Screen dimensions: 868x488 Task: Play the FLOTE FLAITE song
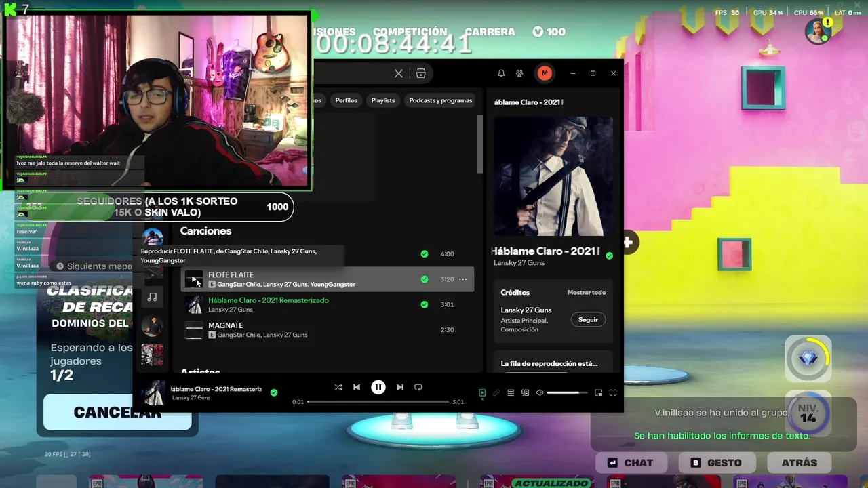194,279
